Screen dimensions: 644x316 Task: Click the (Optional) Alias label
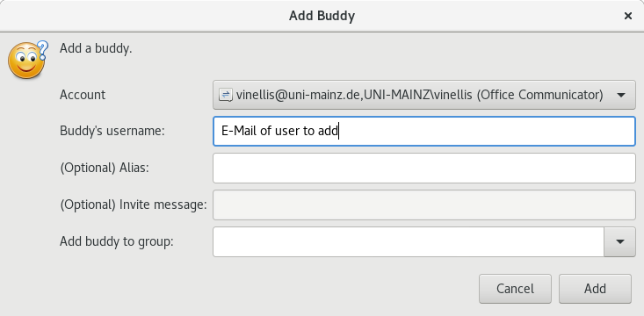click(105, 168)
